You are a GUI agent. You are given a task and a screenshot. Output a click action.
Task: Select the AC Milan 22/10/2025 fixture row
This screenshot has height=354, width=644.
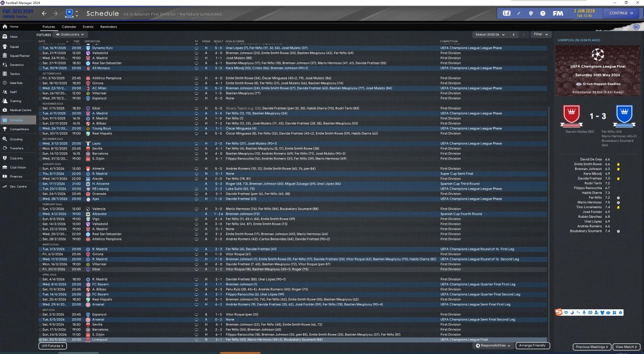[292, 88]
